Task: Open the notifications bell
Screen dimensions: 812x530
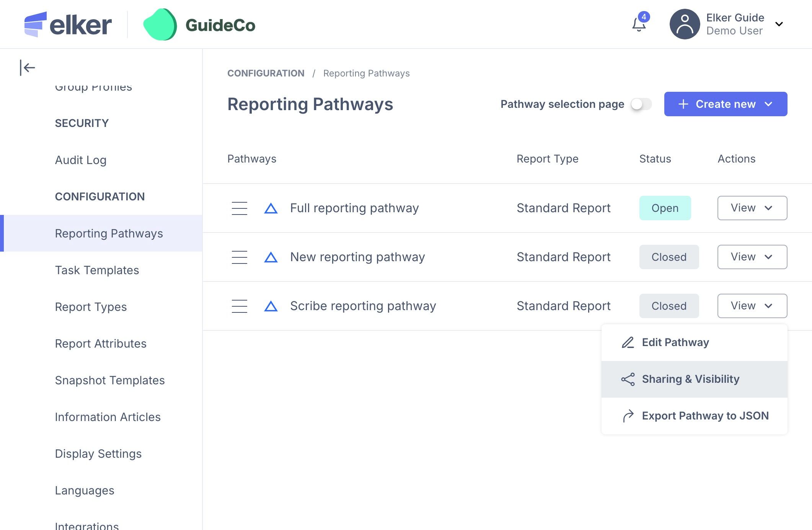Action: coord(639,24)
